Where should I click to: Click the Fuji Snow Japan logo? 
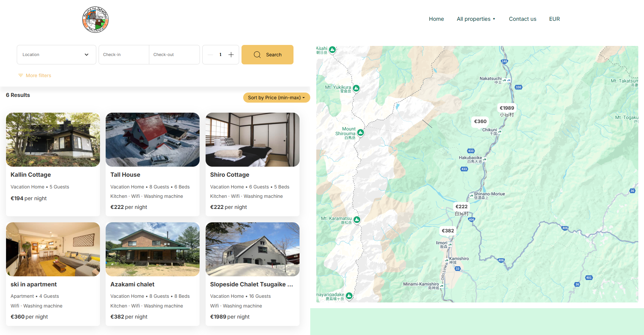point(95,19)
